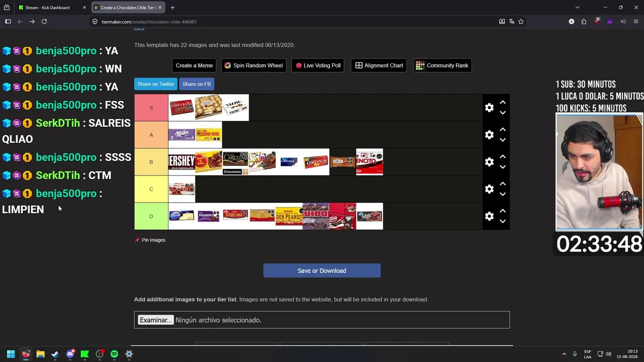
Task: Select Costa Rama chocolate in S tier
Action: click(182, 108)
